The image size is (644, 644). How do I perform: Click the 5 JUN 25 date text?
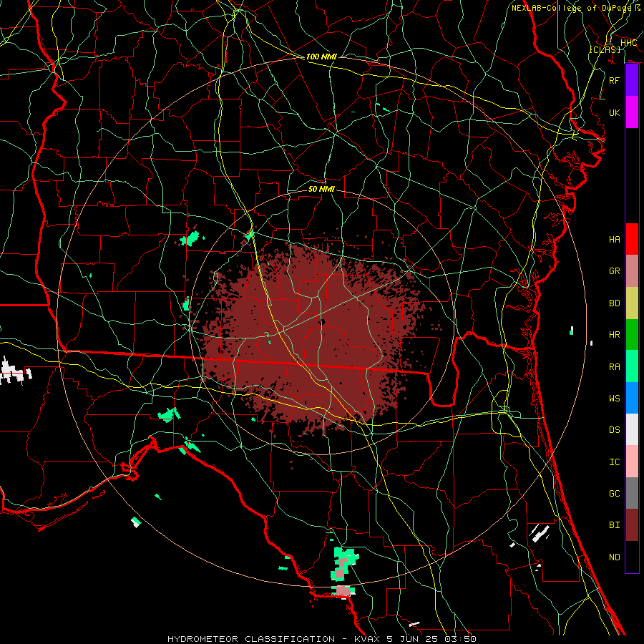(413, 639)
